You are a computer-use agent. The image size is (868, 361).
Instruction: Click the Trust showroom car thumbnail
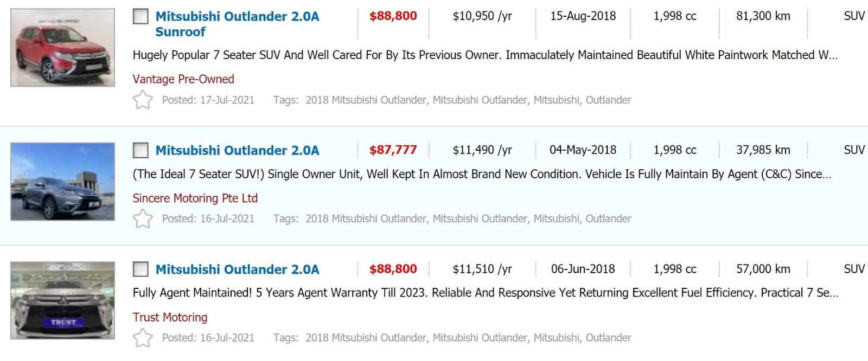(x=63, y=300)
